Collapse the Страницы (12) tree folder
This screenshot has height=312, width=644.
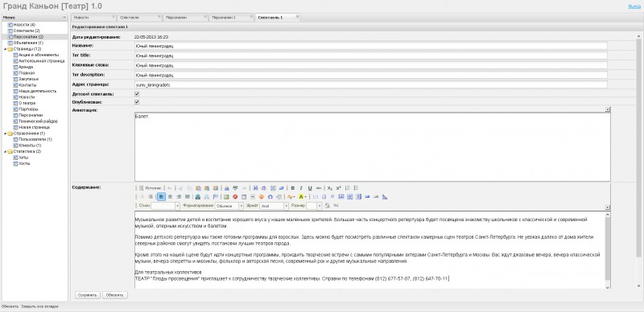pos(5,49)
